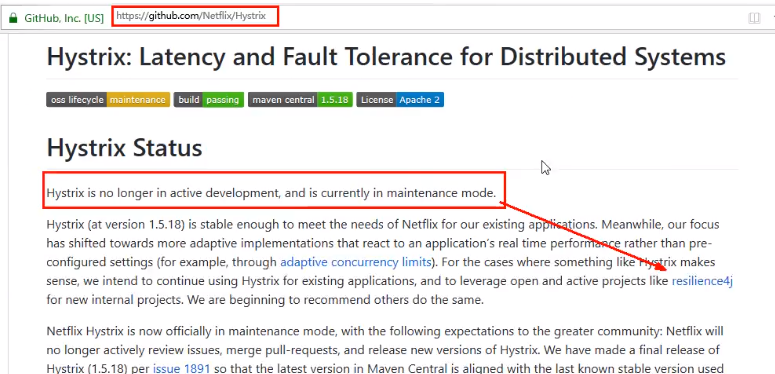Click the GitHub, Inc. [US] certificate label
The height and width of the screenshot is (374, 775).
[64, 18]
